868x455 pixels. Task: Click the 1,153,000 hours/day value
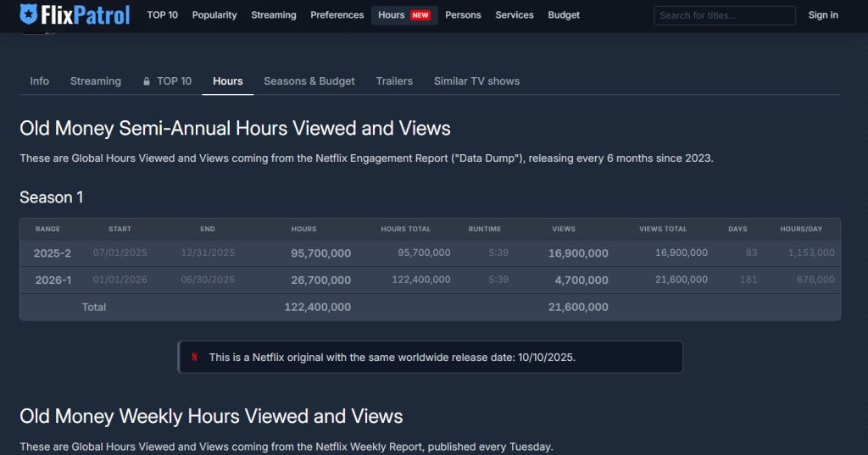[811, 252]
